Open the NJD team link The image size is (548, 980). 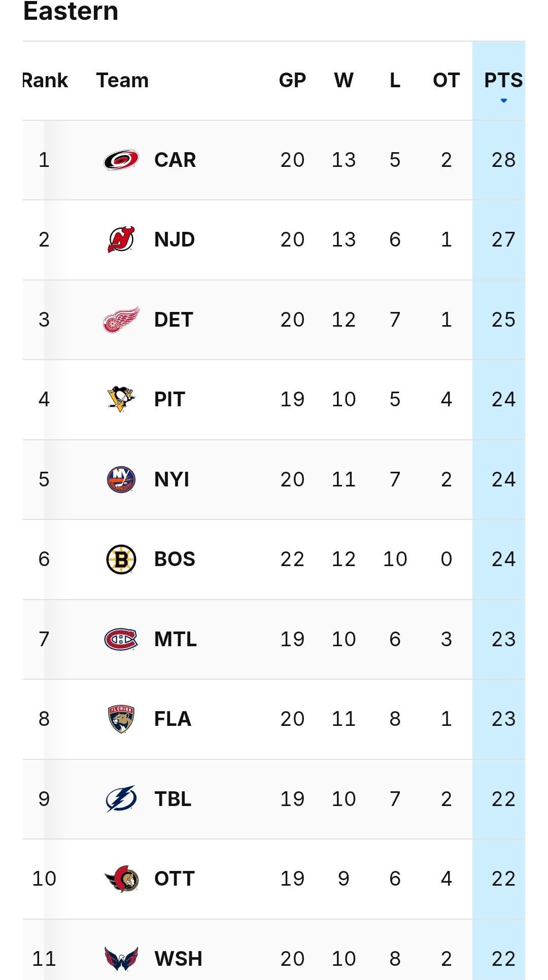[x=175, y=239]
